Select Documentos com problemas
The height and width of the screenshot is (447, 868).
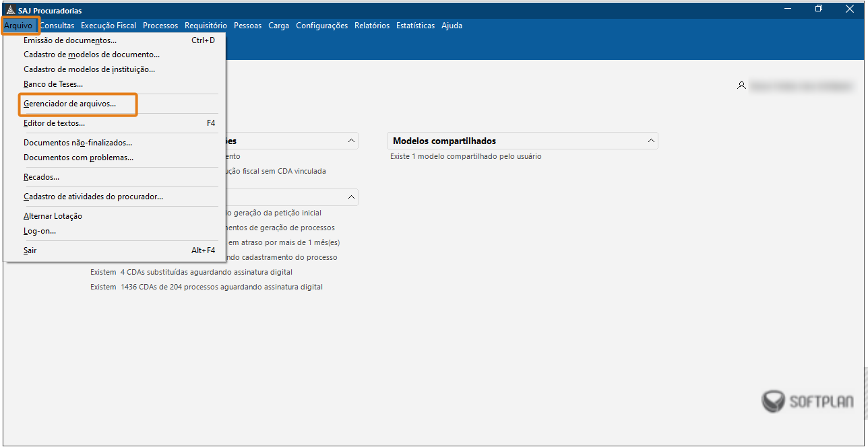(x=78, y=158)
